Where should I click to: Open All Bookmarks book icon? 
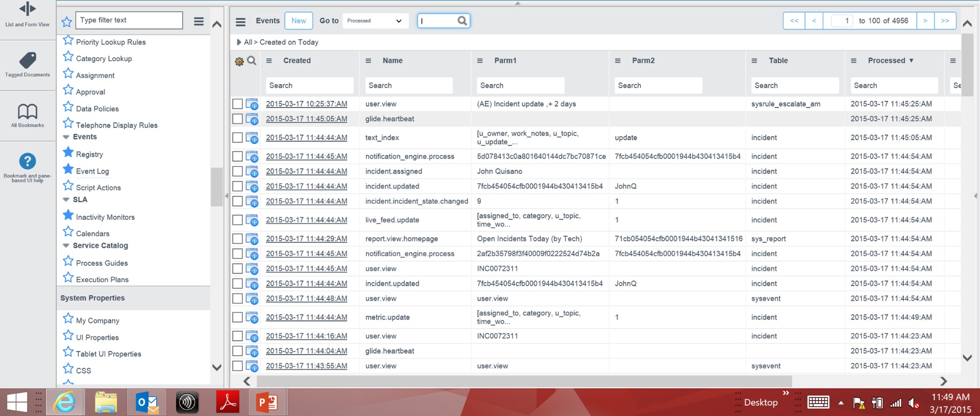pyautogui.click(x=28, y=111)
